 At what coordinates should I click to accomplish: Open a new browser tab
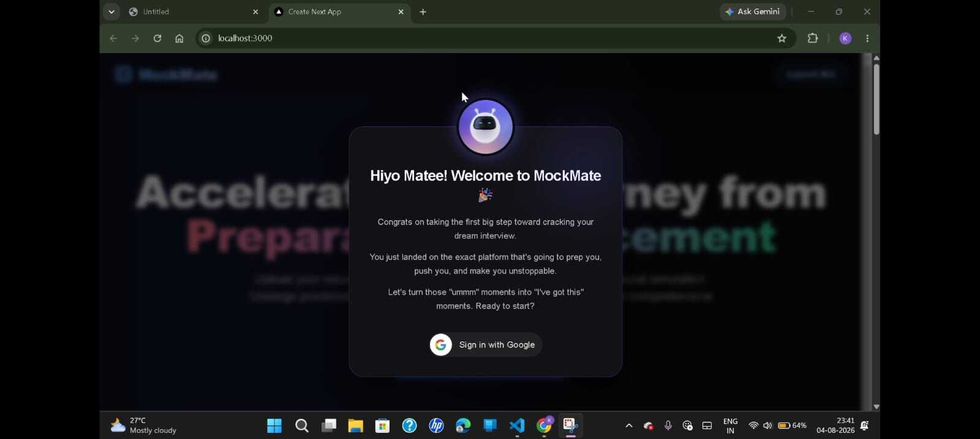click(x=423, y=12)
